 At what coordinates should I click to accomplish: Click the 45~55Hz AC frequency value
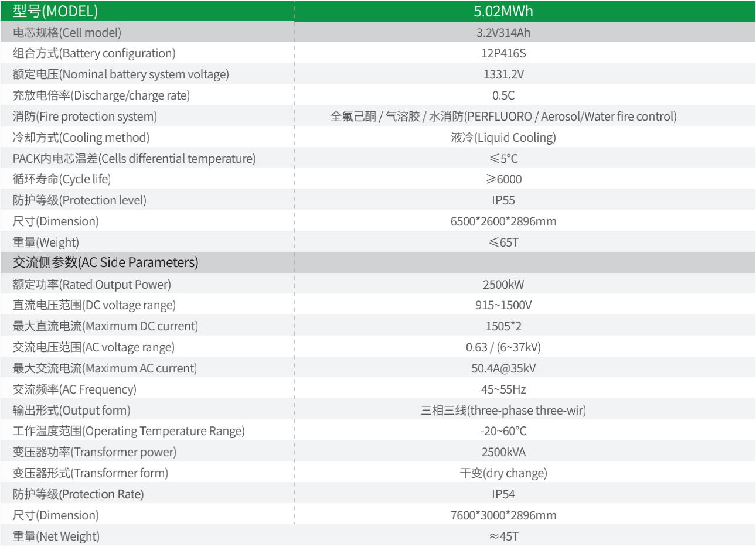click(503, 389)
